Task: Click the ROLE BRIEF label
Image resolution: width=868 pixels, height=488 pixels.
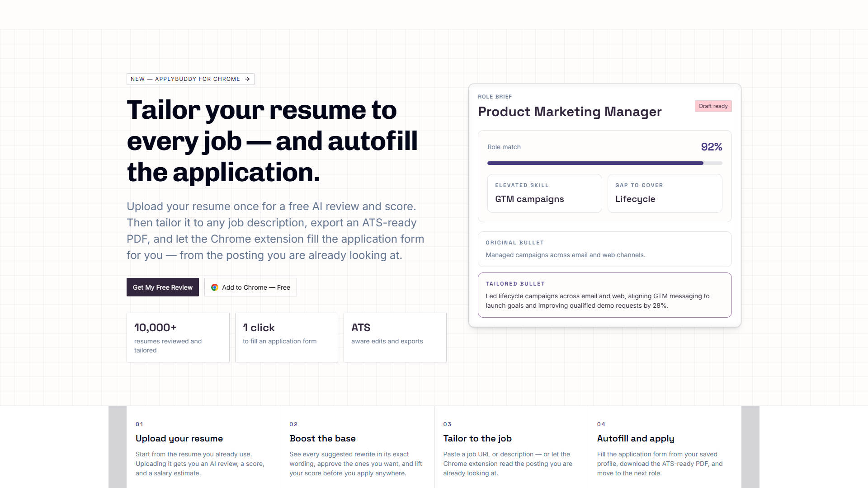Action: pyautogui.click(x=495, y=97)
